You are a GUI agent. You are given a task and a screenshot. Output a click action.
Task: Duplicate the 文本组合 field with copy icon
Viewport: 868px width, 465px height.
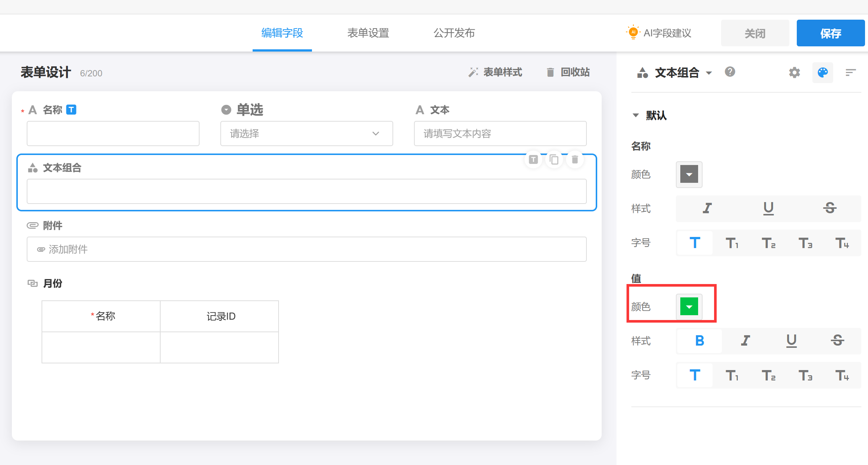[x=554, y=159]
